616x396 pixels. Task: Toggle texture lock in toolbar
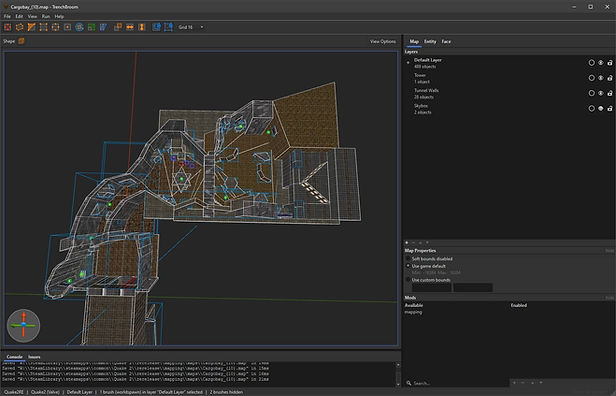tap(156, 27)
